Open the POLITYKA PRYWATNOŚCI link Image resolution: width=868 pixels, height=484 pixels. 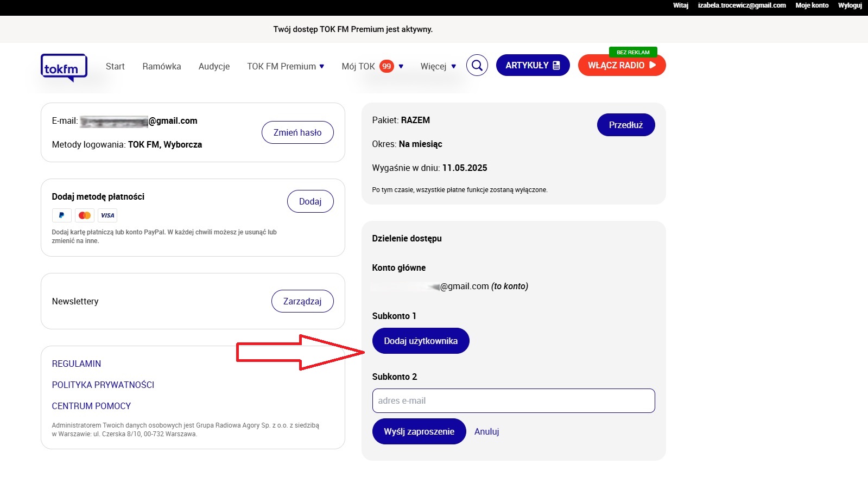103,385
